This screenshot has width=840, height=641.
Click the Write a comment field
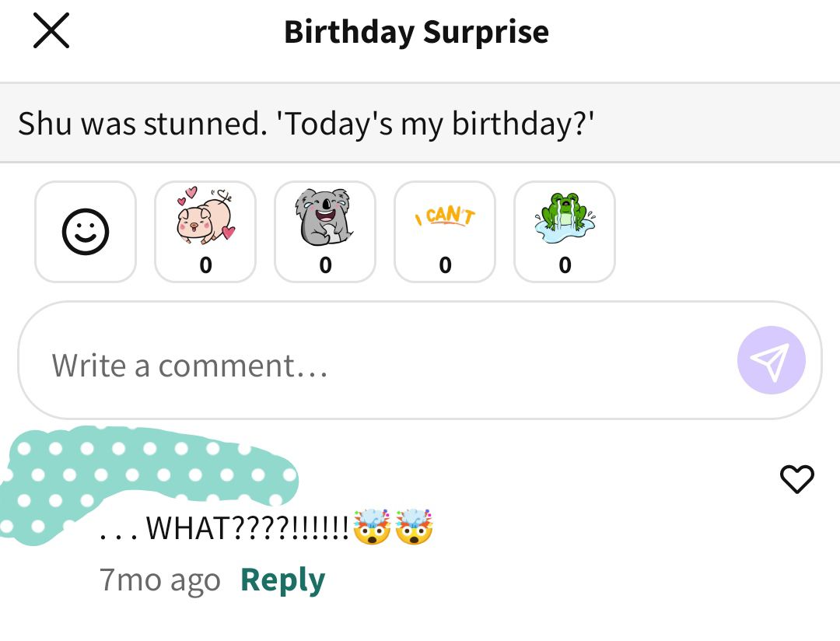point(420,360)
